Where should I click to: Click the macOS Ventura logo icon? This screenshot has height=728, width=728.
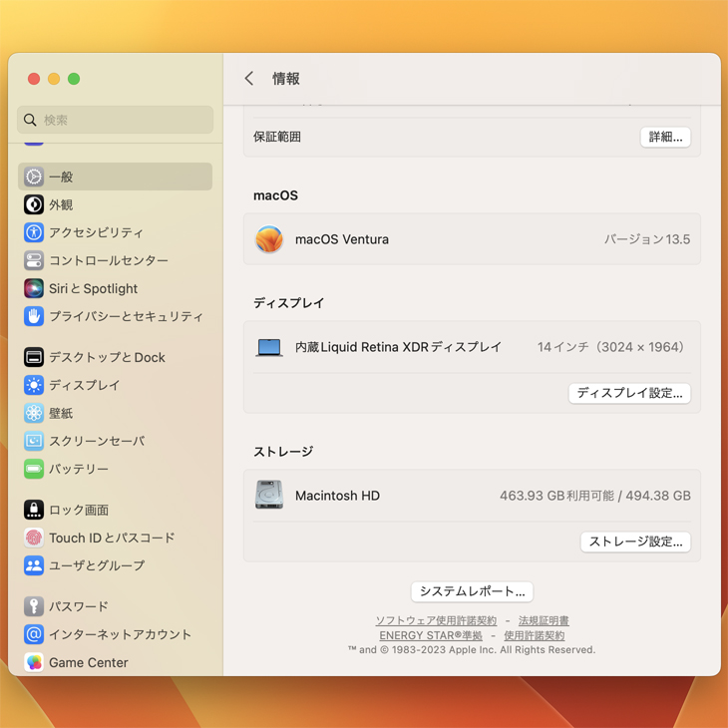click(x=269, y=239)
